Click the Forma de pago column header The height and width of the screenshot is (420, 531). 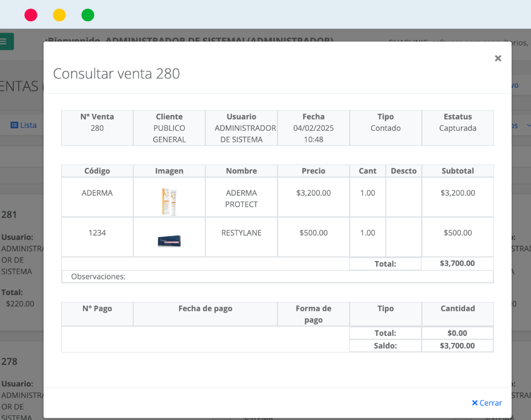point(314,314)
